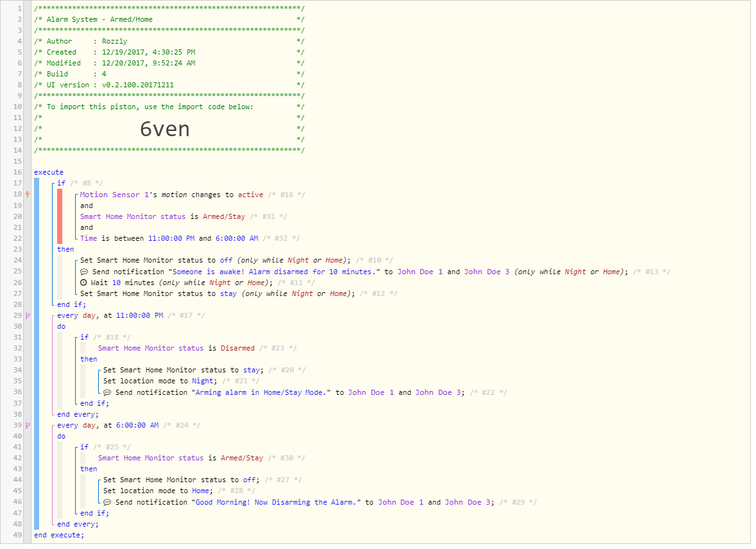Click the "Time" operand on line 22
This screenshot has width=756, height=549.
pos(89,238)
